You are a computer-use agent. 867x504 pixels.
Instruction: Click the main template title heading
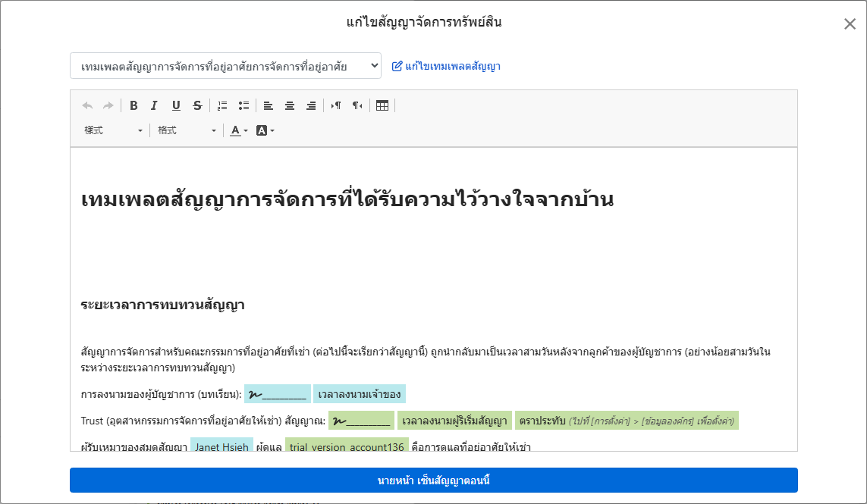tap(347, 199)
